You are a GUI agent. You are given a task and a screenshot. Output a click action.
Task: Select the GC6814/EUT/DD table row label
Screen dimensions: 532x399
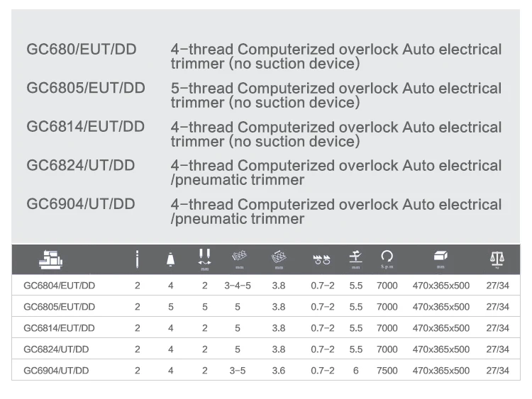click(x=59, y=328)
